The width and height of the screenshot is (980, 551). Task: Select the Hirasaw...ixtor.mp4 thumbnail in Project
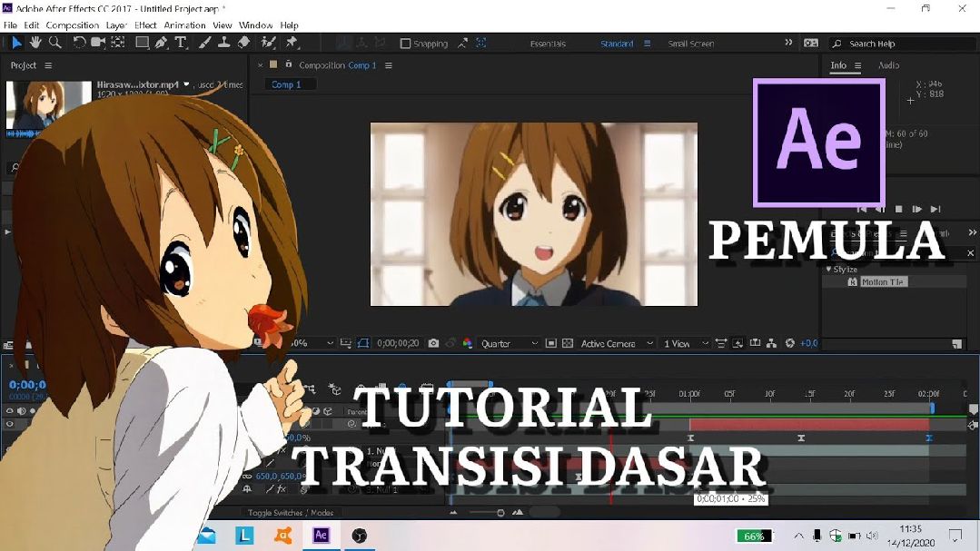click(49, 104)
